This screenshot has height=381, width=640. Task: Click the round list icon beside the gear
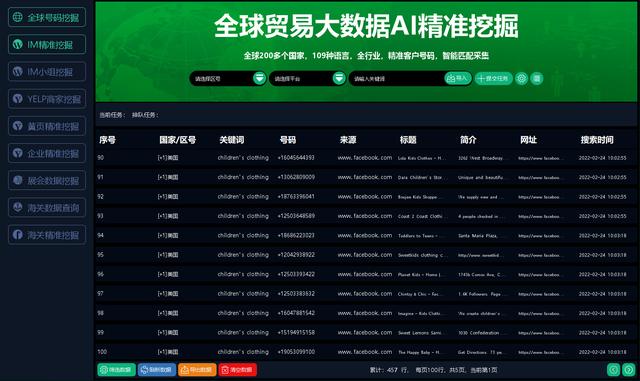[x=537, y=78]
